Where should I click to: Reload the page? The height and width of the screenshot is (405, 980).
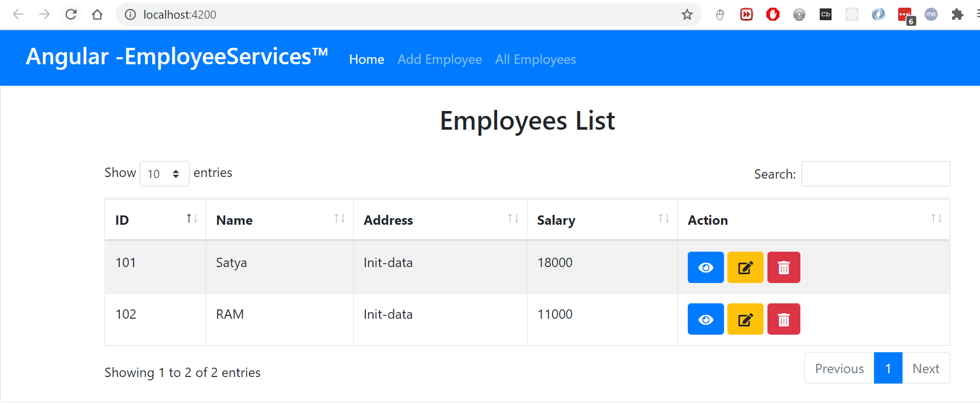71,15
